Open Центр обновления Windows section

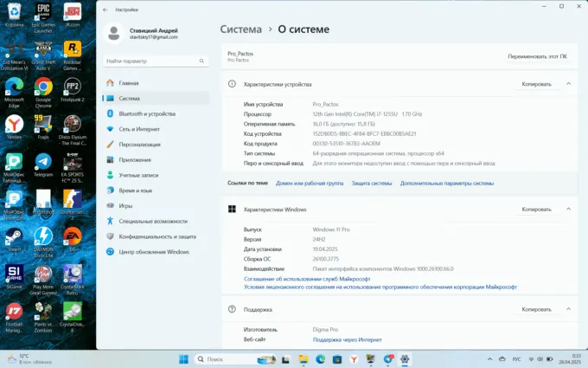click(x=154, y=252)
